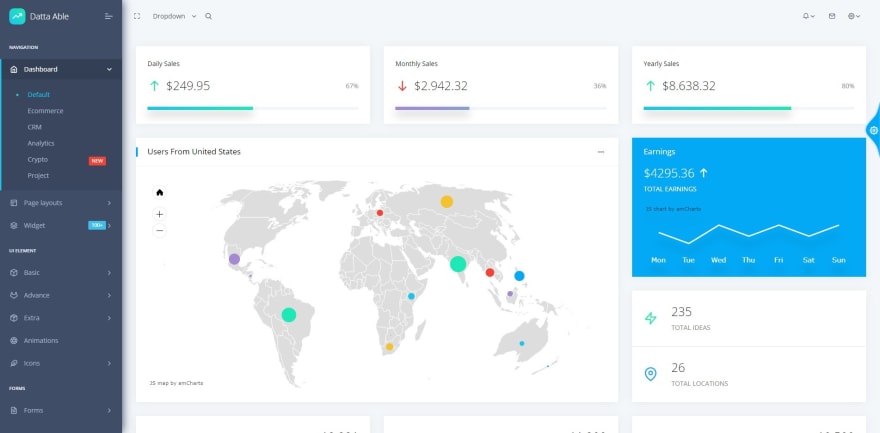The height and width of the screenshot is (433, 880).
Task: Click the Total Ideas lightning icon
Action: point(650,319)
